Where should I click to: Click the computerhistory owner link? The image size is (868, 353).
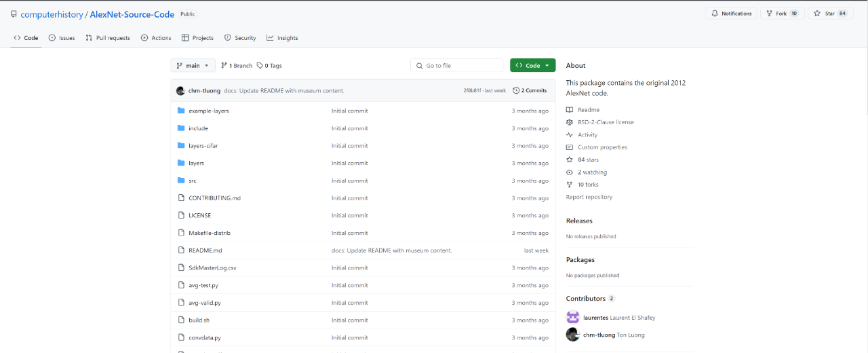point(52,14)
